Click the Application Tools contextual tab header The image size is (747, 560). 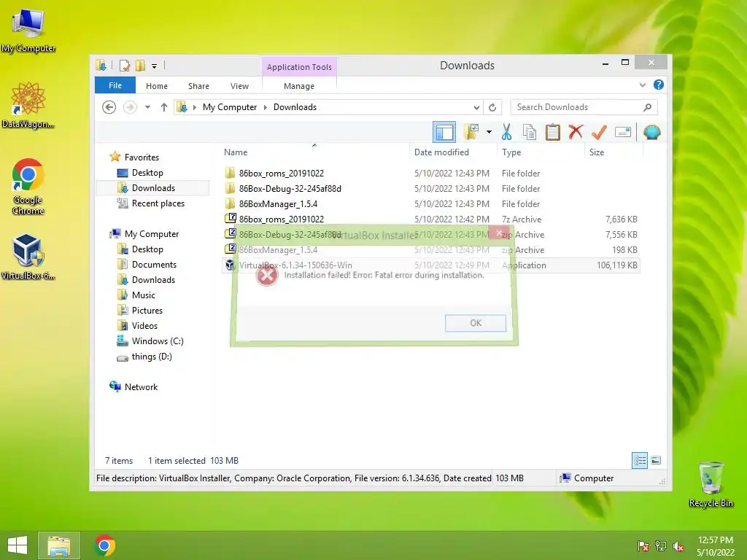pyautogui.click(x=299, y=67)
